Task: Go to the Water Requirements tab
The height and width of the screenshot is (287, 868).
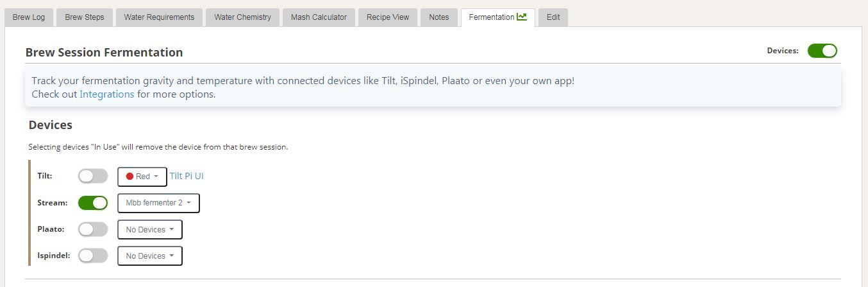Action: (159, 17)
